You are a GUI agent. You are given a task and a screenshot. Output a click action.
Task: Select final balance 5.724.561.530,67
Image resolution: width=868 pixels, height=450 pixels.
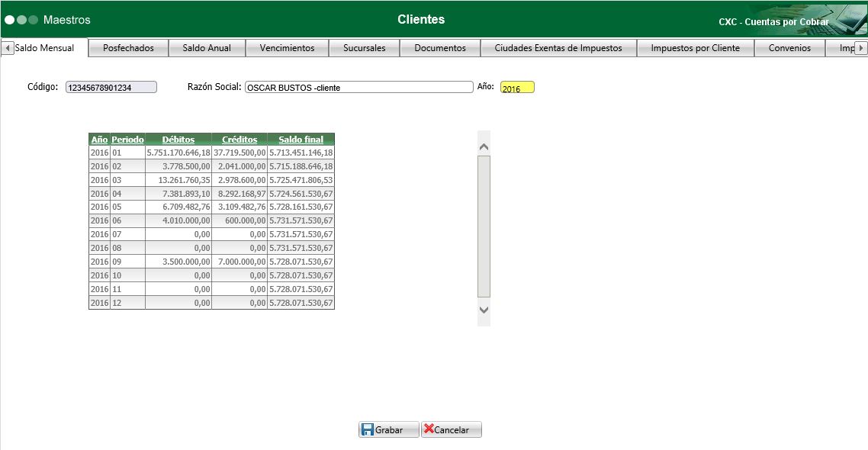[x=301, y=194]
